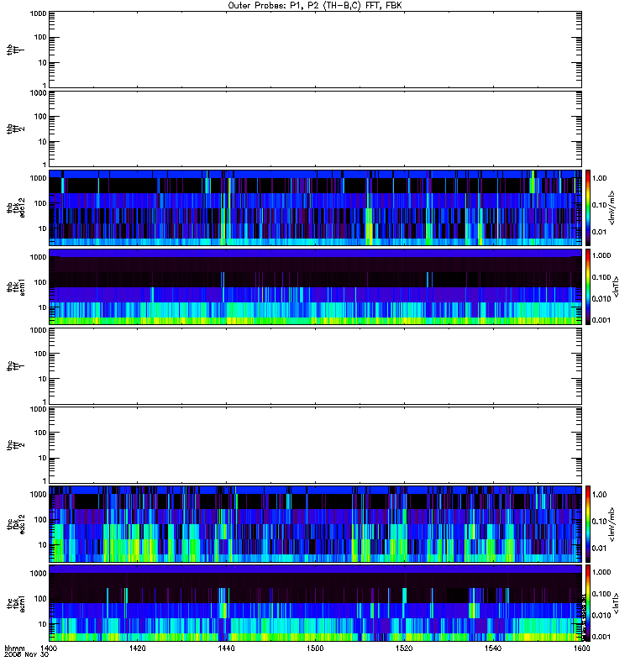630x672 pixels.
Task: Click '0.010' on the thb scm1 color bar
Action: [x=601, y=299]
